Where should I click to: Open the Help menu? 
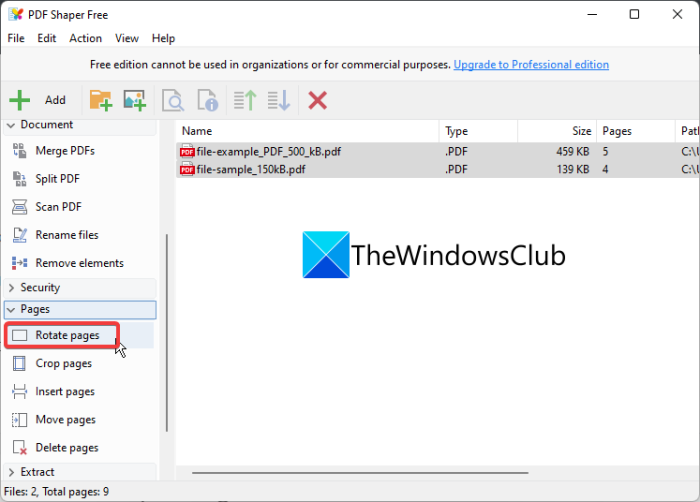click(x=163, y=38)
